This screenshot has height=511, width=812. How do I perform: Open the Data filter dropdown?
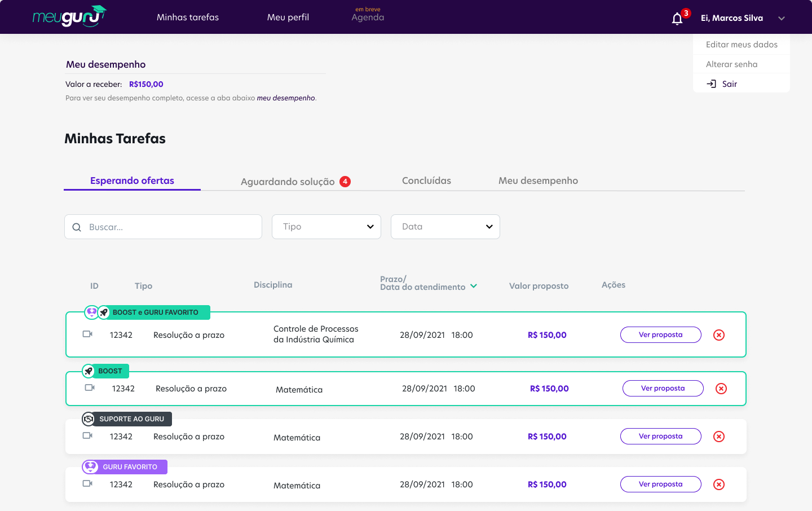click(445, 227)
